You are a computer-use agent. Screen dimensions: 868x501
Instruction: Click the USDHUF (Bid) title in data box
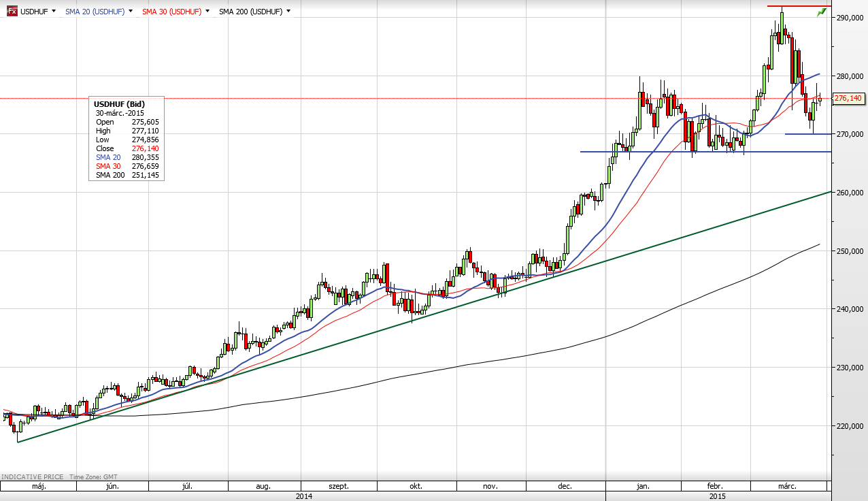click(x=120, y=104)
